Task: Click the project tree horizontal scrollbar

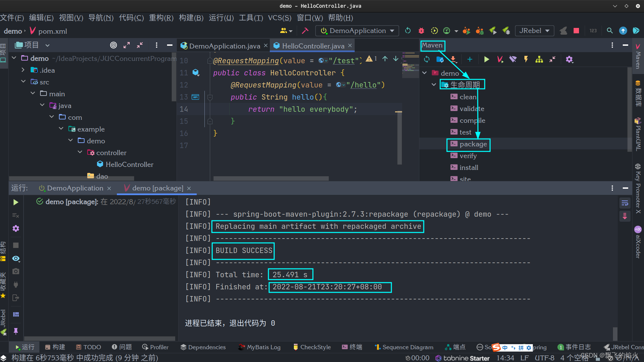Action: [71, 178]
